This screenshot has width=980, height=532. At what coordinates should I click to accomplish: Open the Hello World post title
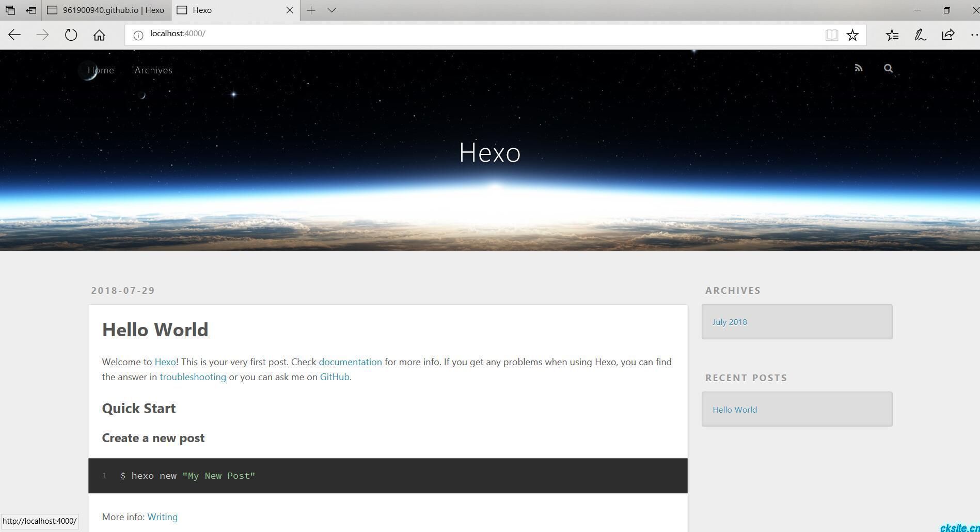pos(155,330)
